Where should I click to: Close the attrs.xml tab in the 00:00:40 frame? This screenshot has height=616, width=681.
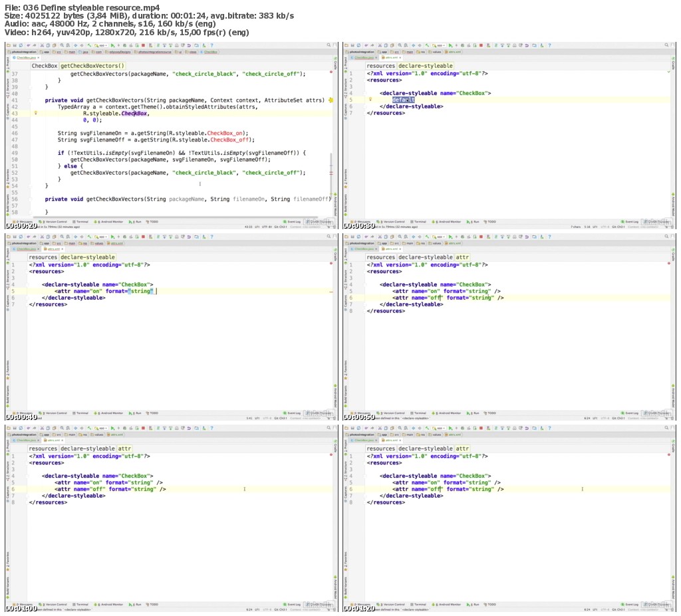[x=63, y=249]
